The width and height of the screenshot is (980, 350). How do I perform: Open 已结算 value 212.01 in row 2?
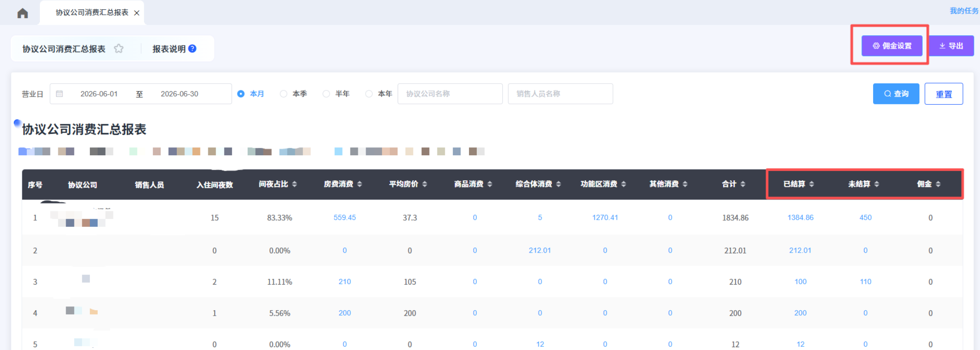[800, 250]
